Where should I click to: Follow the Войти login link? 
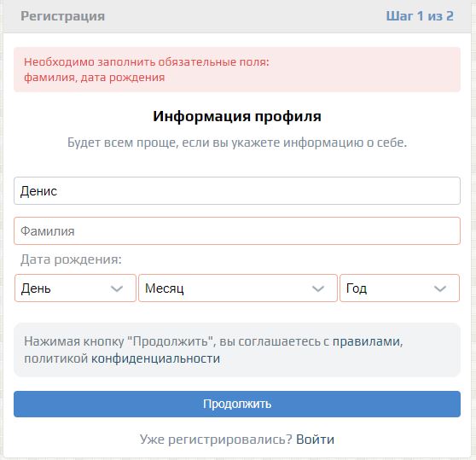[x=315, y=440]
